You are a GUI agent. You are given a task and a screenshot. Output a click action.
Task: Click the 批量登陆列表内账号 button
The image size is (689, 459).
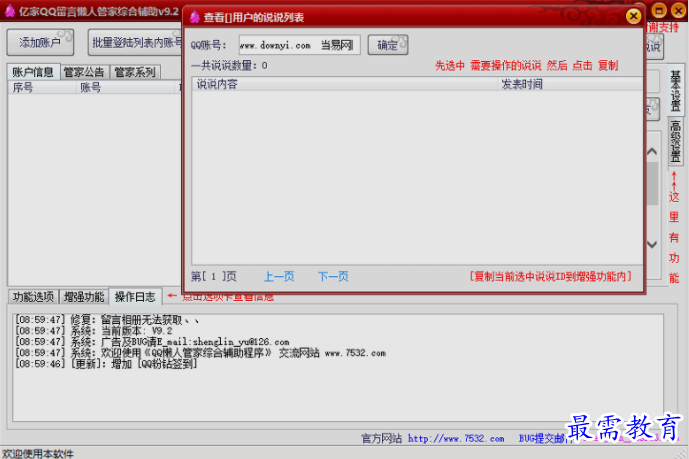point(135,43)
